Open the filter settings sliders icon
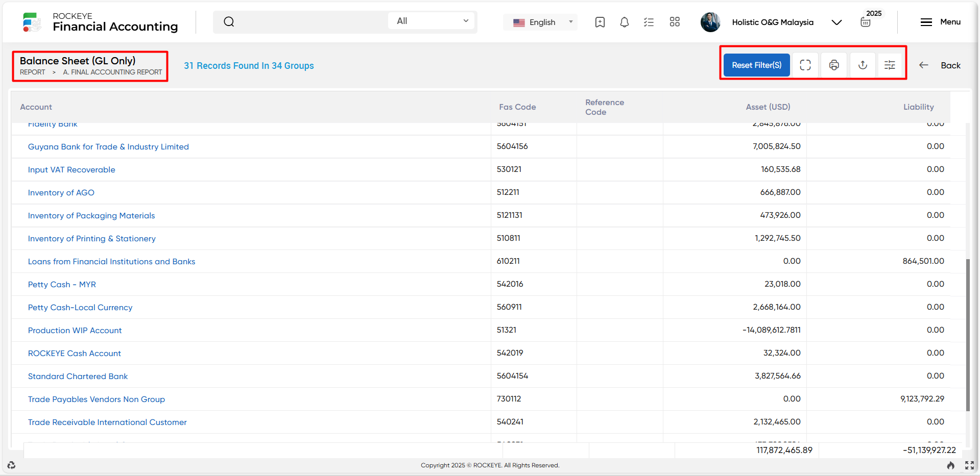The image size is (980, 476). click(x=890, y=65)
